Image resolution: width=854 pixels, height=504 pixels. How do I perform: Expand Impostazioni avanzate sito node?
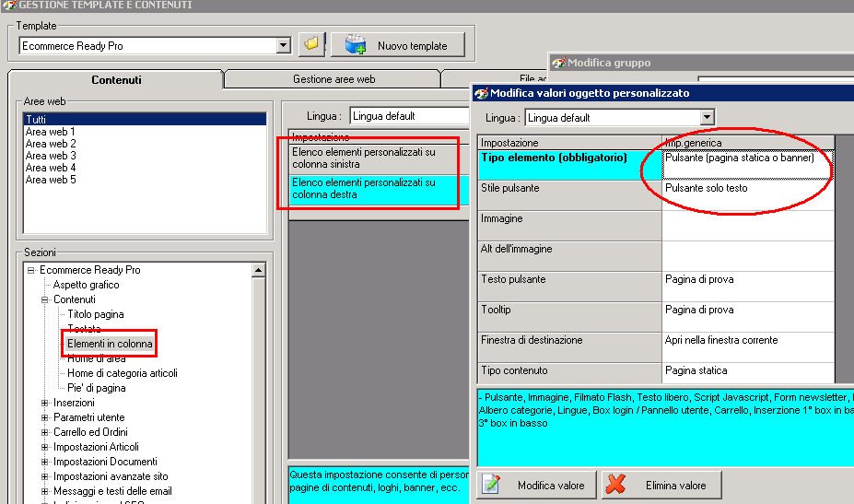45,476
